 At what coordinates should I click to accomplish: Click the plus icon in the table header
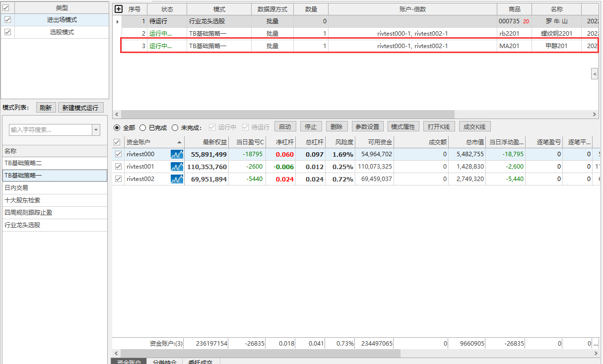point(118,9)
